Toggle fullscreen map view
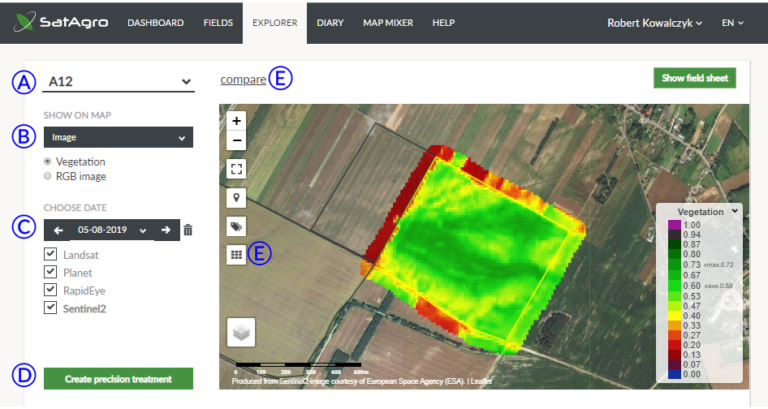This screenshot has width=768, height=409. 237,168
